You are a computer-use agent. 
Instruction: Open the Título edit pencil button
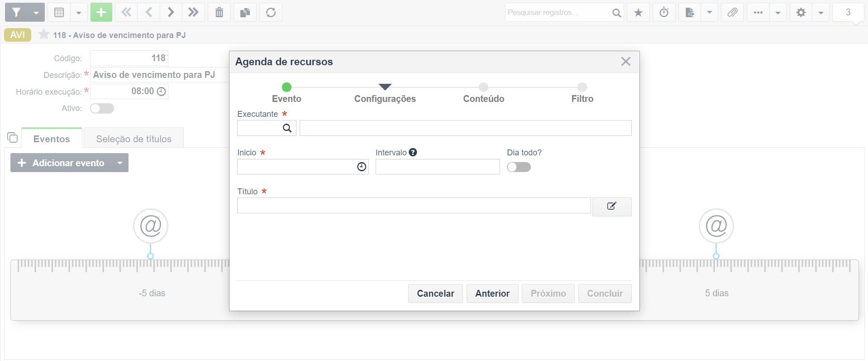point(612,207)
